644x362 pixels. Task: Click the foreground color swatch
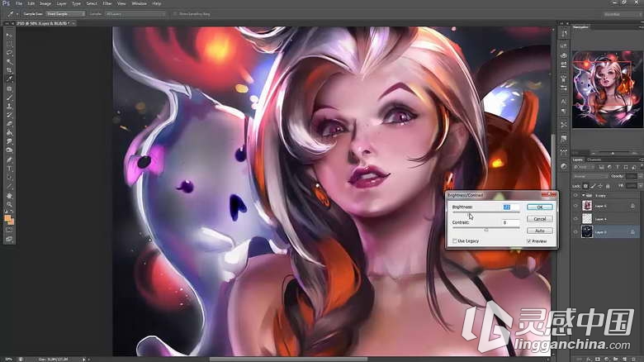click(x=7, y=218)
